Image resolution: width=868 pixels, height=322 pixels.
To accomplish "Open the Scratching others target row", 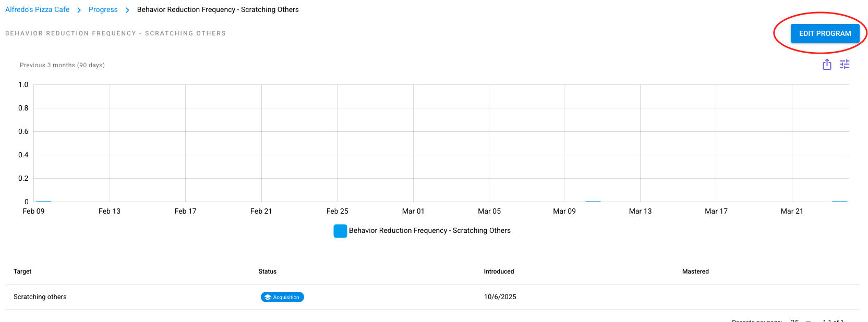I will pyautogui.click(x=40, y=297).
